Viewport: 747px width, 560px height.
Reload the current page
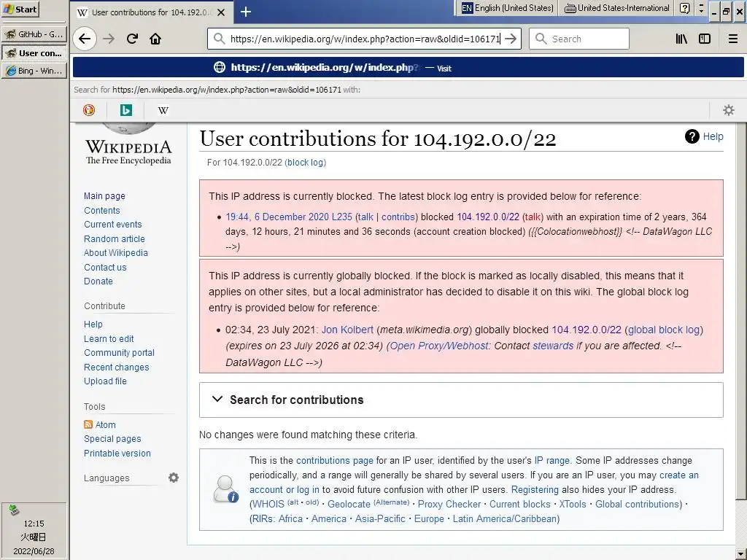pyautogui.click(x=133, y=39)
